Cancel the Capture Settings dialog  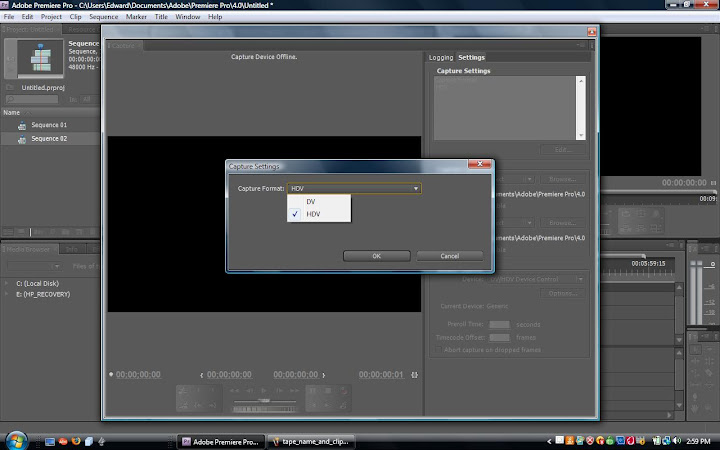450,256
